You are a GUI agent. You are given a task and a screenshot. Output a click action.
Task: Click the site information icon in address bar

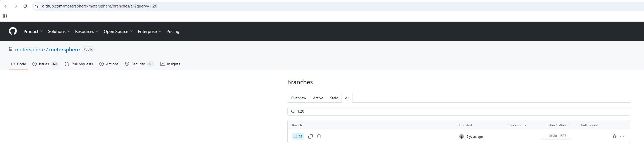(37, 6)
